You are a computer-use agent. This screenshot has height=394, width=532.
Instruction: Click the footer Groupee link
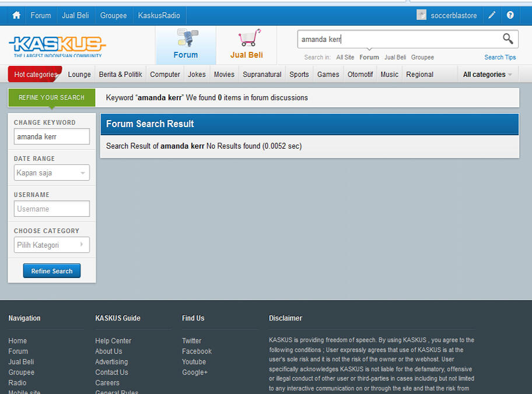22,372
